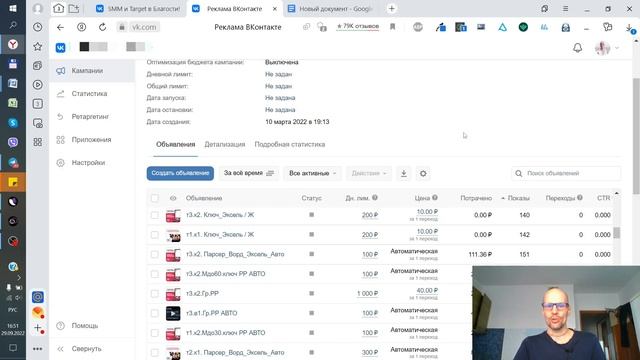Screen dimensions: 640x360
Task: Open ad т3.в1.Гр.РР АВТО link
Action: pos(211,313)
